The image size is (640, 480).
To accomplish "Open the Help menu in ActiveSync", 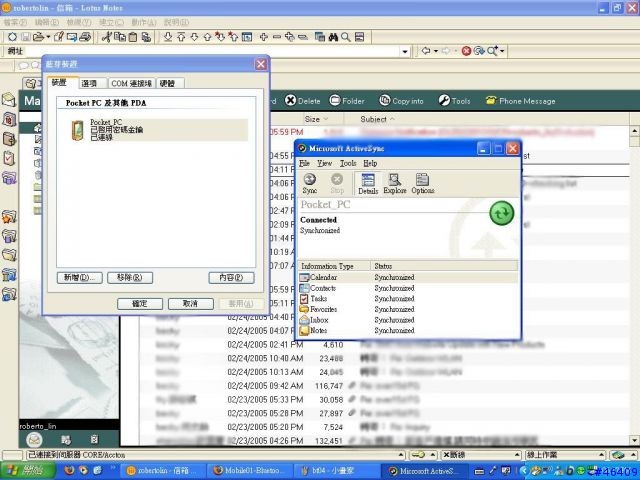I will (370, 163).
